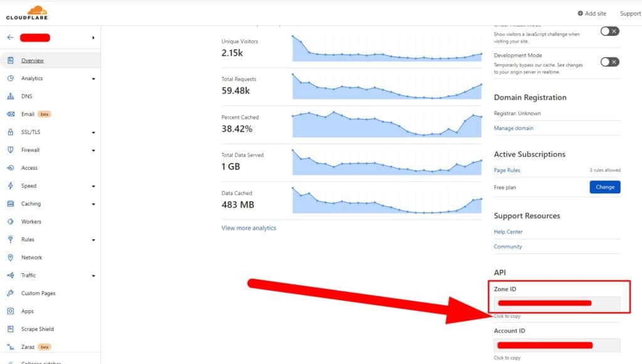Click the Add site link

coord(596,14)
